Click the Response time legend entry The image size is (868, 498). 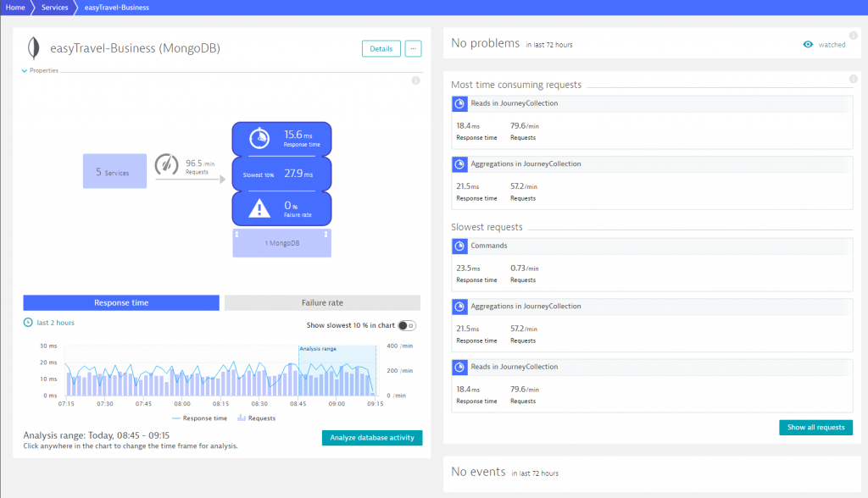click(200, 418)
